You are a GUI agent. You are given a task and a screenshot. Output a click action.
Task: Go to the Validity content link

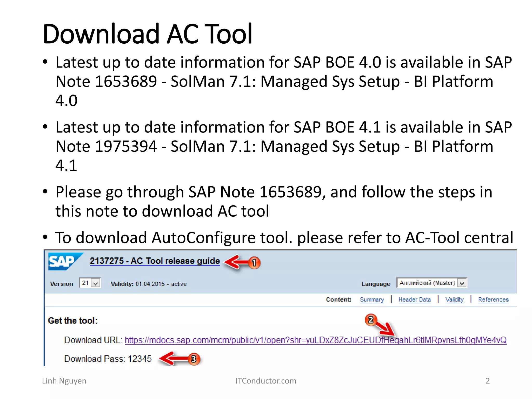tap(454, 300)
